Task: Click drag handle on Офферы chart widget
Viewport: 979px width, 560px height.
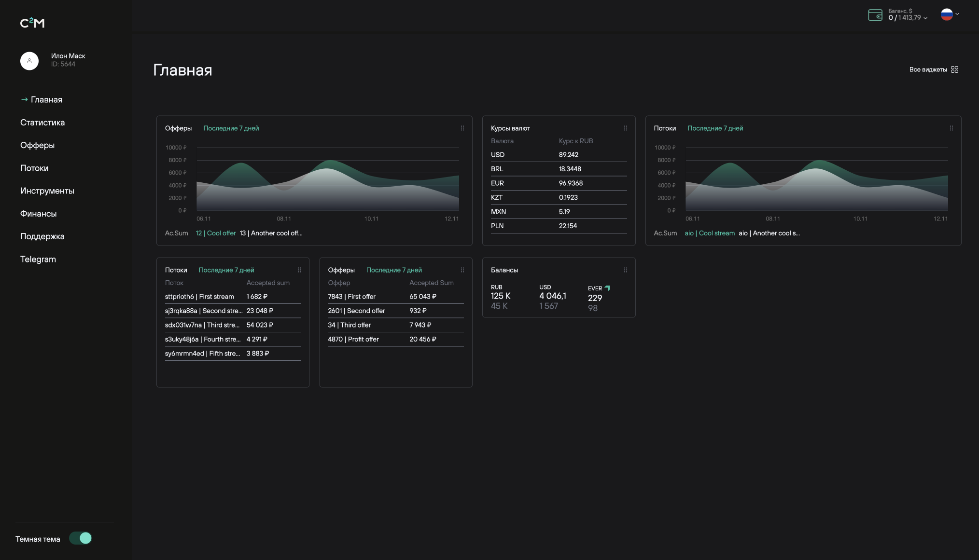Action: click(462, 128)
